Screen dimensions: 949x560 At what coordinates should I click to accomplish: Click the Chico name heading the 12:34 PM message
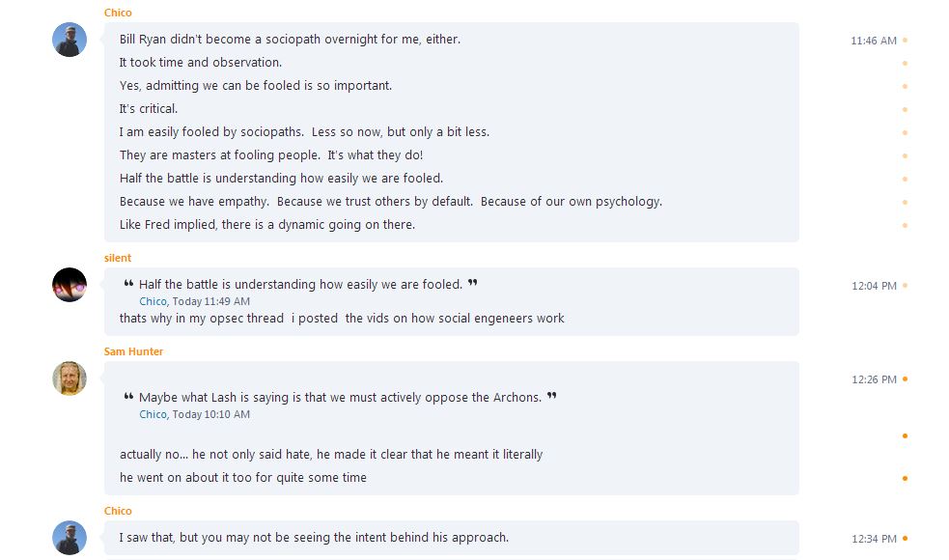point(118,511)
